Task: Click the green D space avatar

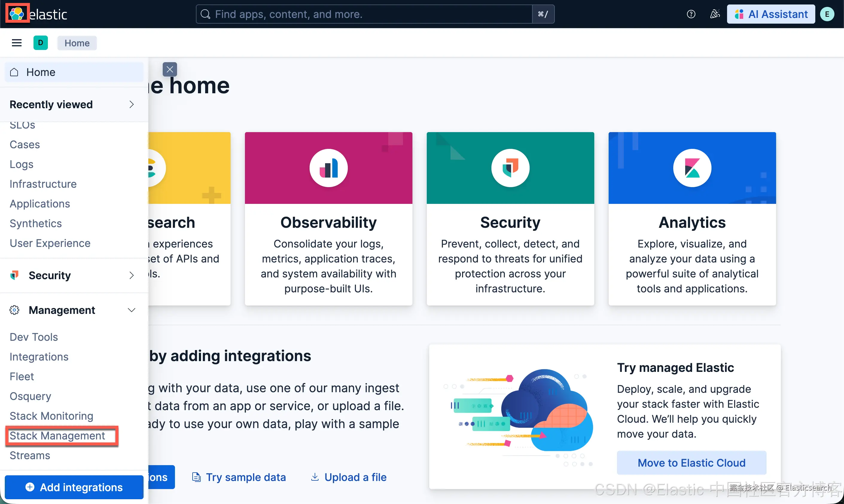Action: pyautogui.click(x=40, y=43)
